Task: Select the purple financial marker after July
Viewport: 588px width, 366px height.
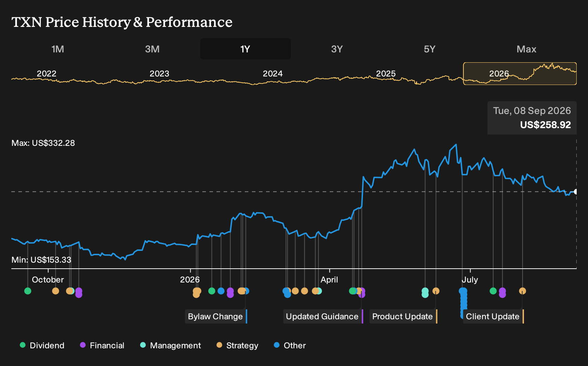Action: (502, 292)
